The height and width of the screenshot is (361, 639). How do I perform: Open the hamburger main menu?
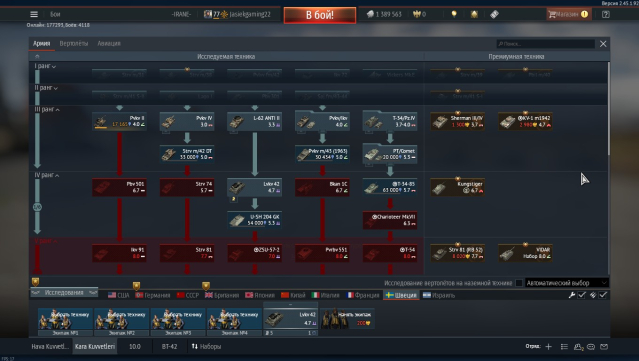[34, 14]
